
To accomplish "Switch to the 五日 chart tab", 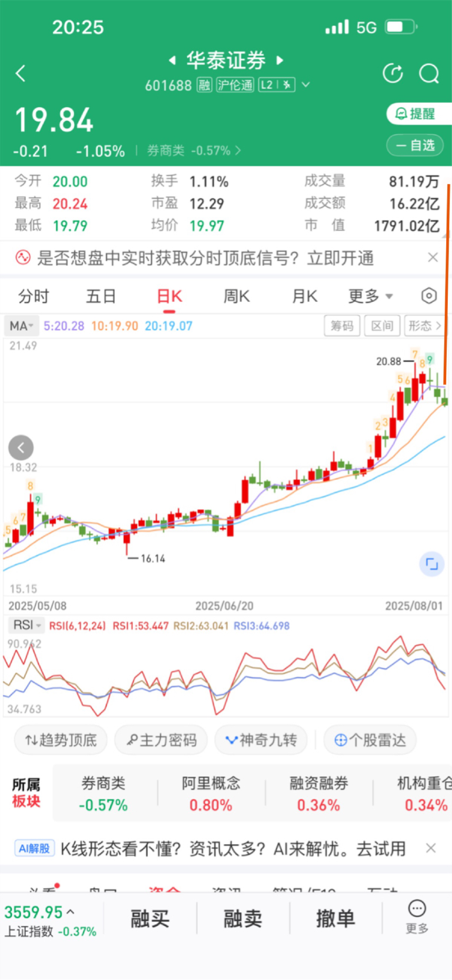I will pos(101,296).
